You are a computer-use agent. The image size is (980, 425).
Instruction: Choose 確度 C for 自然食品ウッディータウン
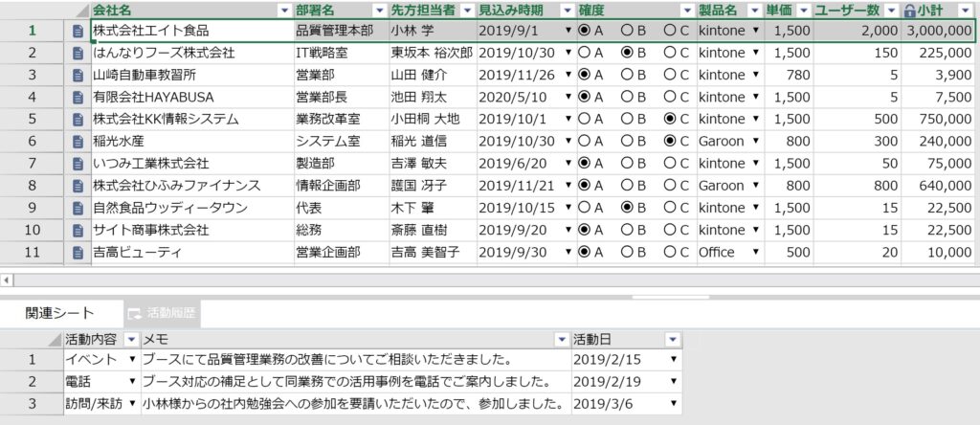pyautogui.click(x=670, y=208)
